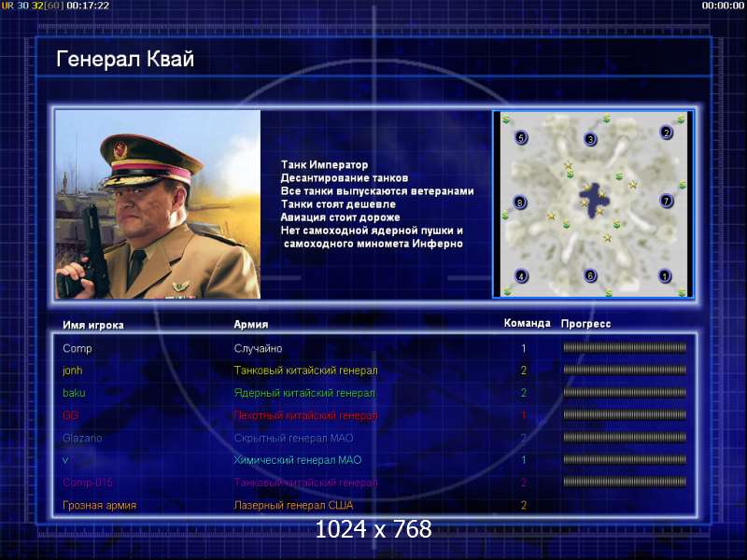Select player name jonh
The width and height of the screenshot is (747, 560).
coord(73,371)
